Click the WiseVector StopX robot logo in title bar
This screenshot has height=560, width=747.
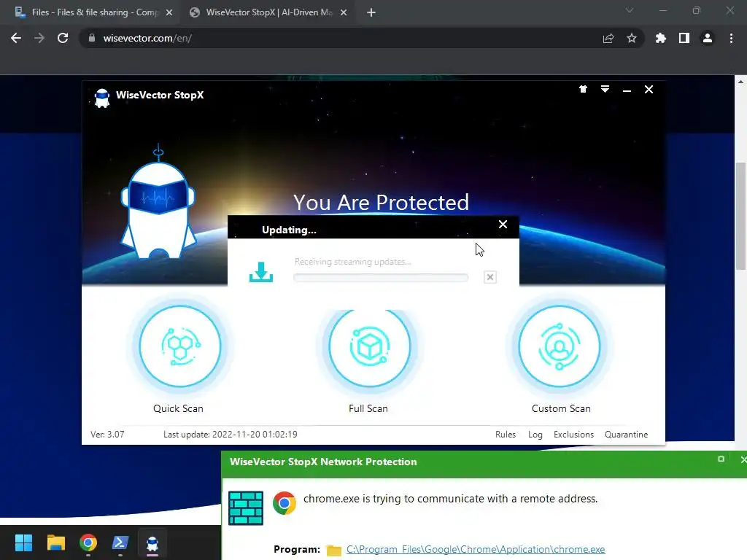102,98
